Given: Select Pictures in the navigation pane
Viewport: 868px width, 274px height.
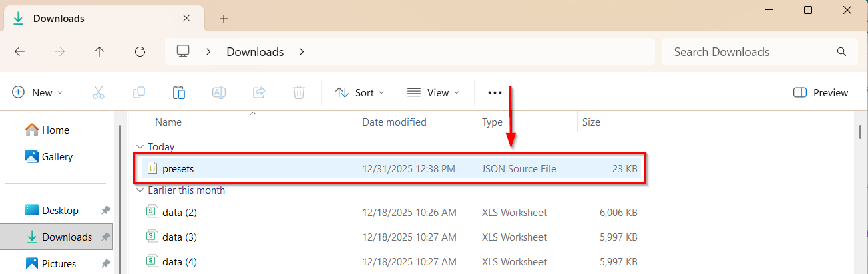Looking at the screenshot, I should pos(59,263).
